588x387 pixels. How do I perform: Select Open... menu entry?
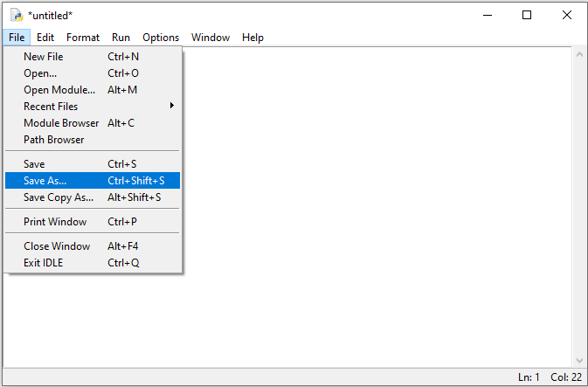[x=93, y=73]
